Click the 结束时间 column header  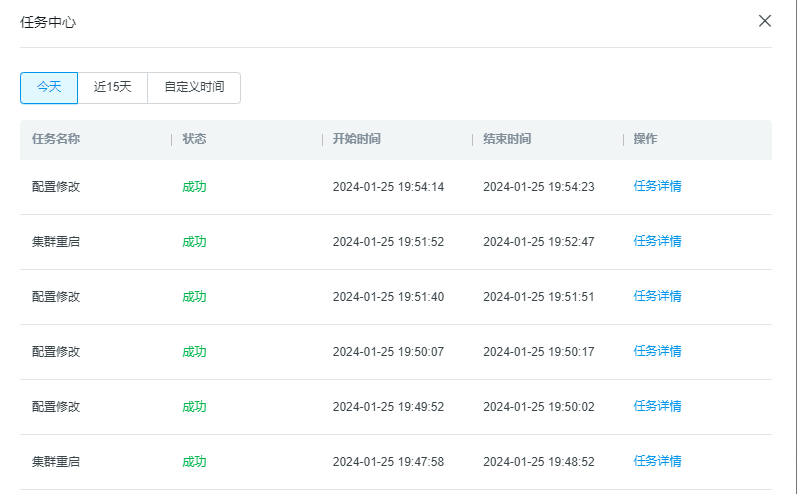click(x=507, y=139)
